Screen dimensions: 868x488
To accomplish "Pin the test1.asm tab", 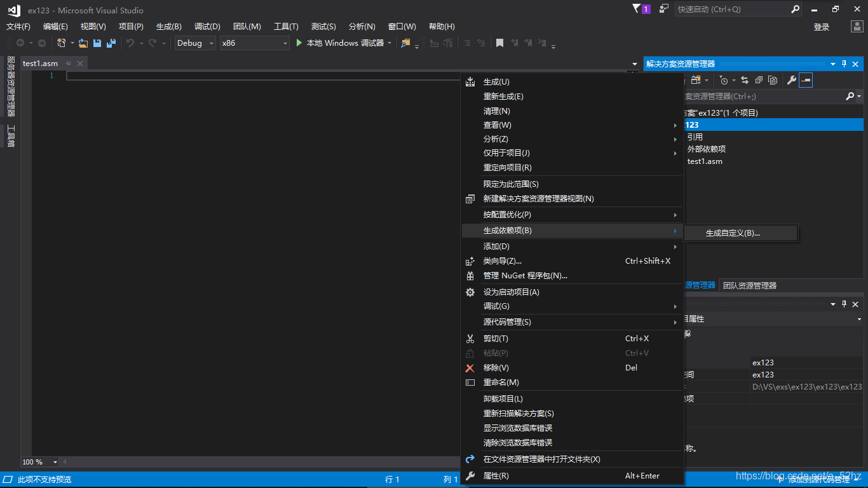I will tap(69, 64).
